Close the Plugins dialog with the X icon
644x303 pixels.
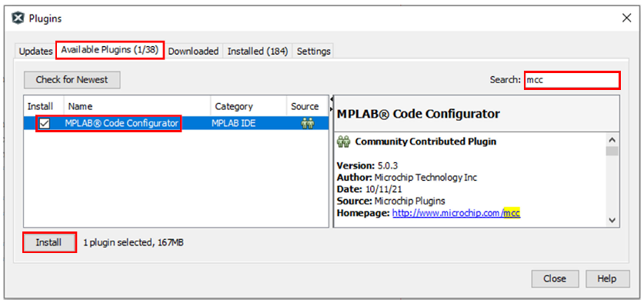pos(626,18)
